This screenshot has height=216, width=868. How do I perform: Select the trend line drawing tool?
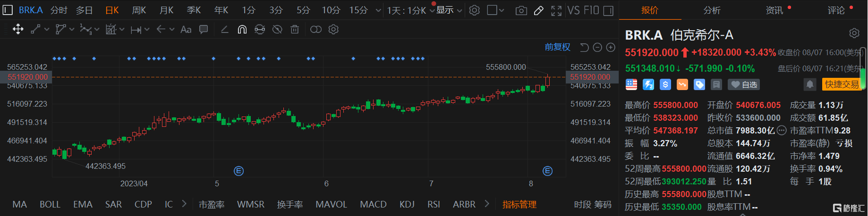35,30
